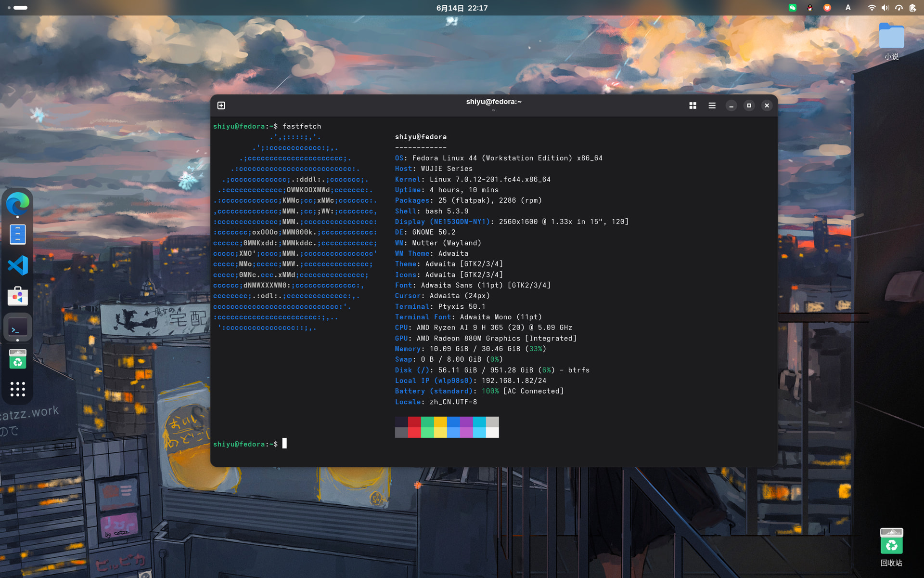This screenshot has height=578, width=924.
Task: Click the battery charging icon
Action: tap(912, 8)
